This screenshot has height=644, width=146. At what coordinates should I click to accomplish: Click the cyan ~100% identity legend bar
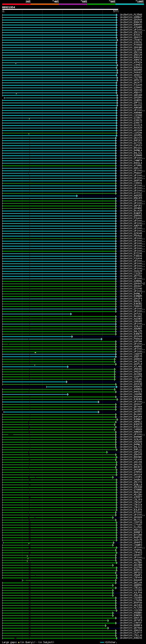tap(130, 4)
